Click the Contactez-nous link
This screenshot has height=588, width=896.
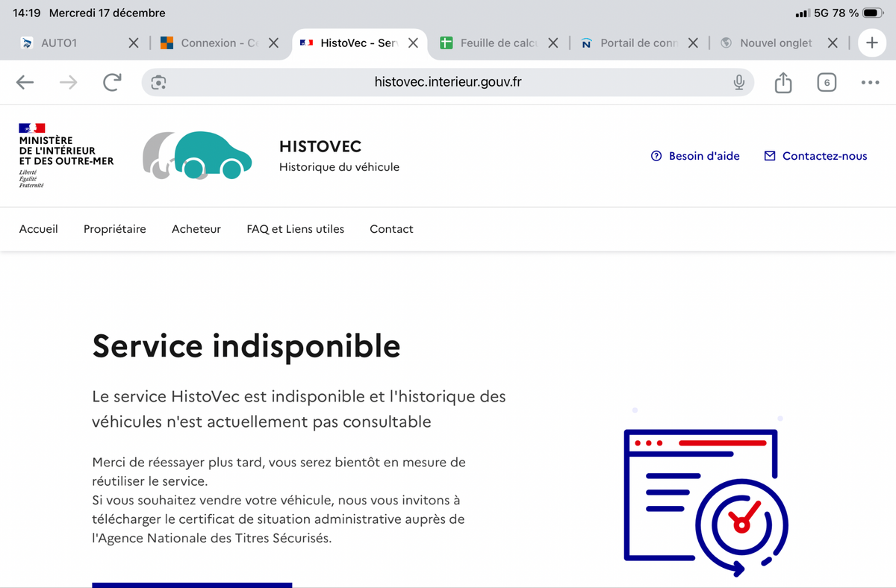tap(815, 156)
